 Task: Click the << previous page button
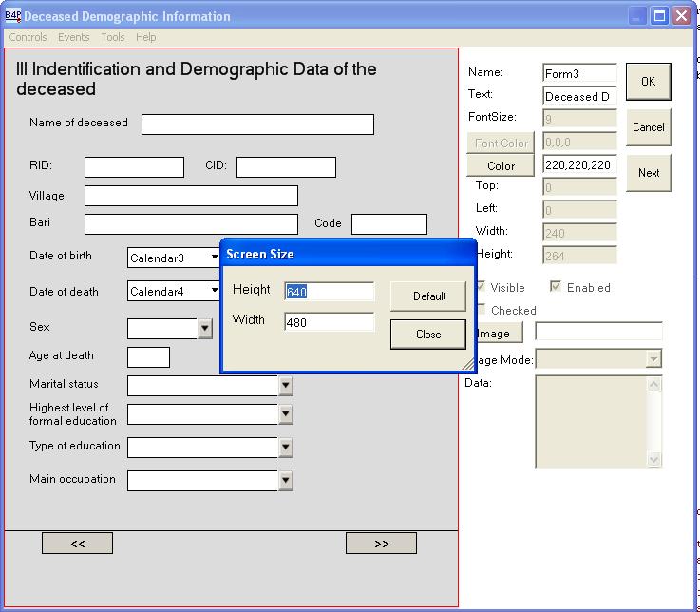77,544
